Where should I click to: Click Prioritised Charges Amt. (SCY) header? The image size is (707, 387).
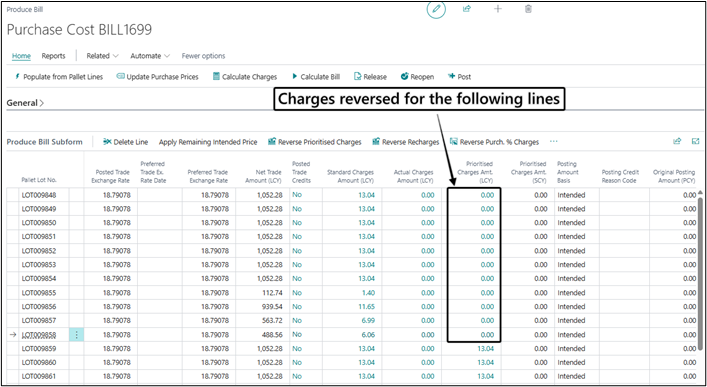(528, 172)
